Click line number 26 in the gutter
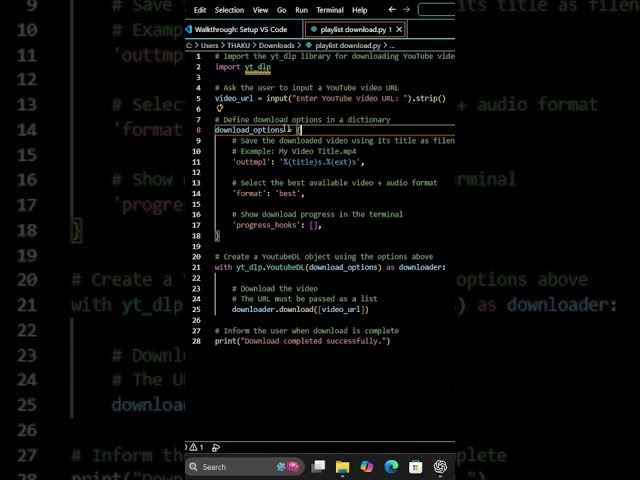640x480 pixels. pyautogui.click(x=196, y=320)
